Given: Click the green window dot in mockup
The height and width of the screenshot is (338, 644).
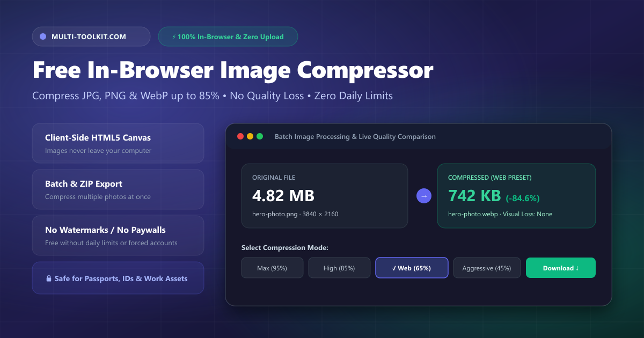Looking at the screenshot, I should coord(260,136).
